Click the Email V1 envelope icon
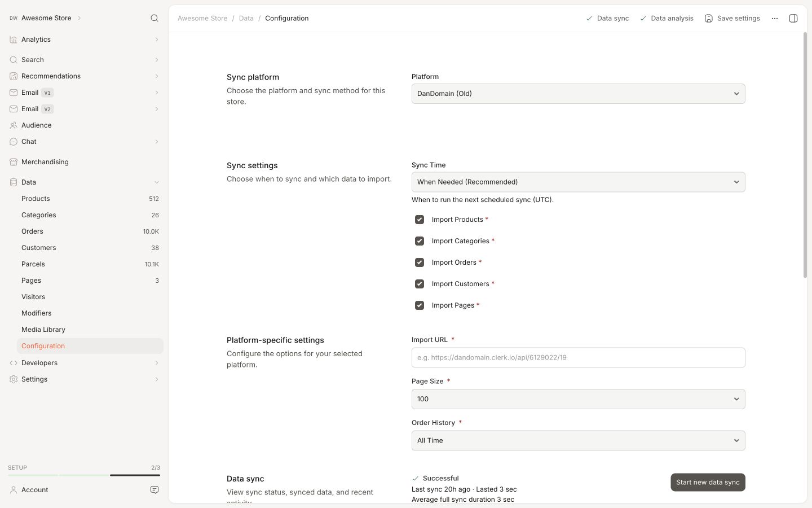 (14, 93)
